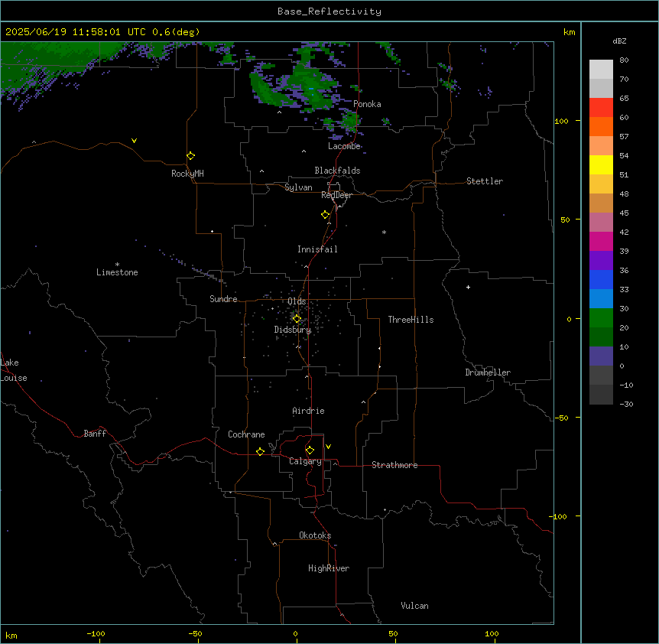The image size is (659, 644).
Task: Click the 2025/06/19 11:58:01 UTC timestamp
Action: click(x=75, y=32)
